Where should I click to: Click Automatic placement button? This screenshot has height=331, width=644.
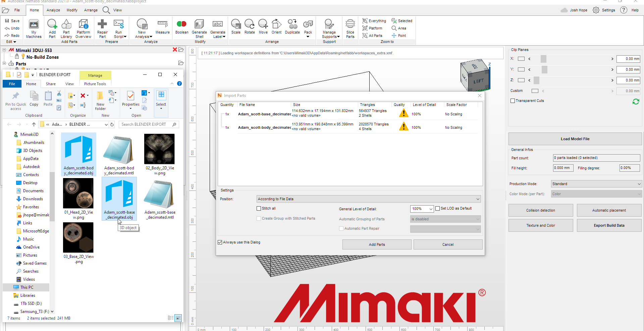609,210
